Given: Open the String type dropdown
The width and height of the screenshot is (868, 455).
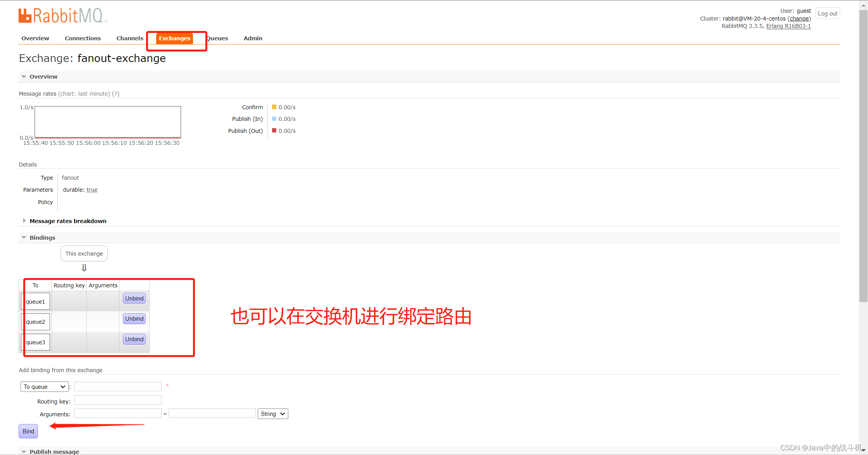Looking at the screenshot, I should (273, 414).
